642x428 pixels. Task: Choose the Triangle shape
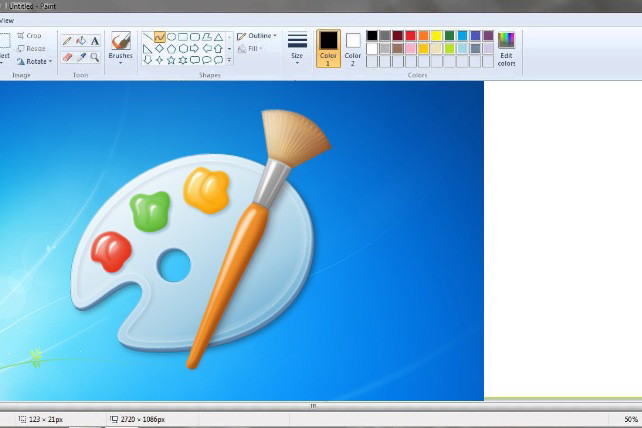click(219, 37)
